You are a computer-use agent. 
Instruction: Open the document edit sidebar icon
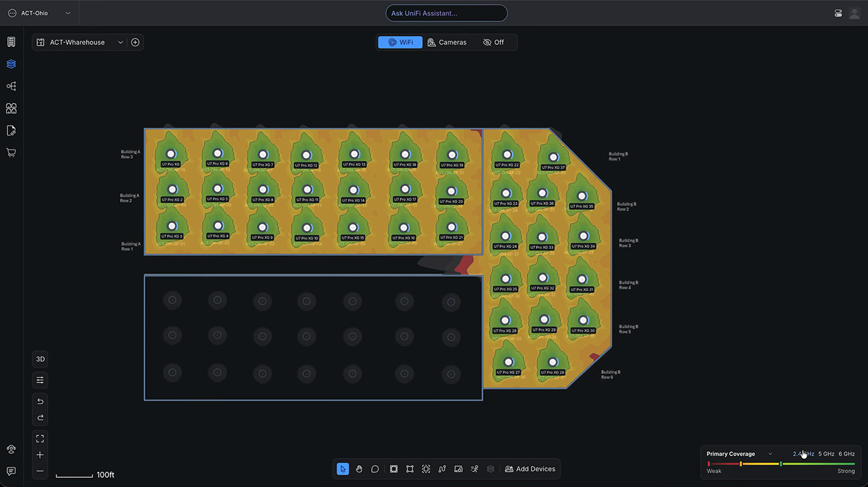11,130
